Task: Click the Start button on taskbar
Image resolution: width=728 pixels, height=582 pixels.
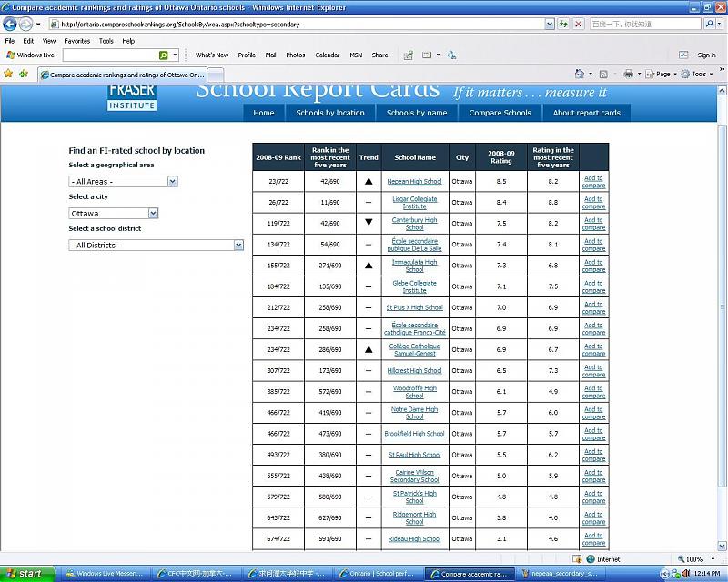Action: coord(25,574)
